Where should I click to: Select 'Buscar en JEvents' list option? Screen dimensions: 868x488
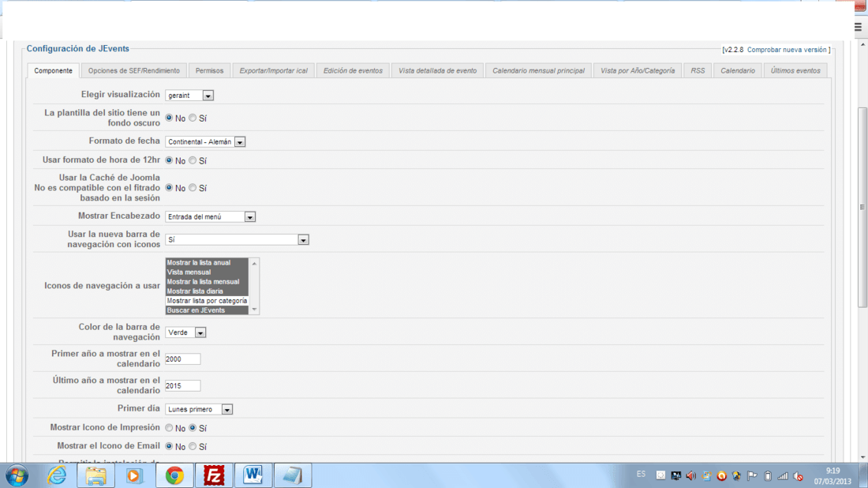pos(207,310)
